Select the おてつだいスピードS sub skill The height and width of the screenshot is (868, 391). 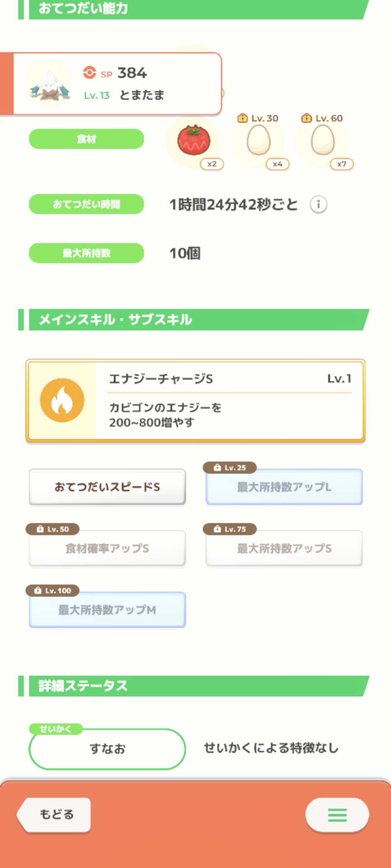tap(107, 487)
